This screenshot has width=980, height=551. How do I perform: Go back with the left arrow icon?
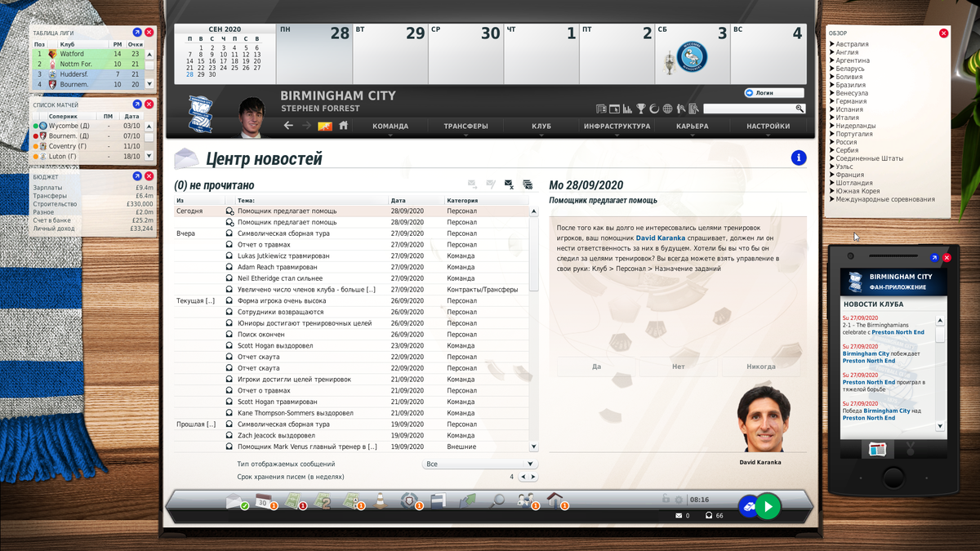[288, 126]
